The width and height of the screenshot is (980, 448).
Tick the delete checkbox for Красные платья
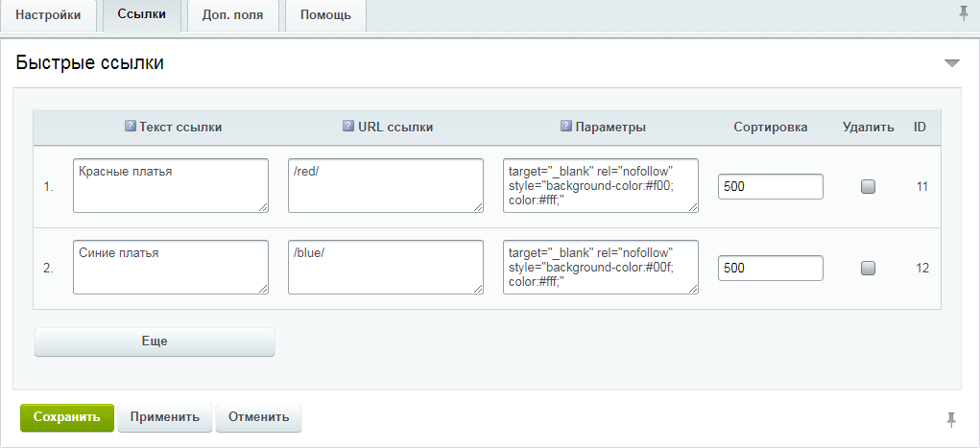[868, 187]
